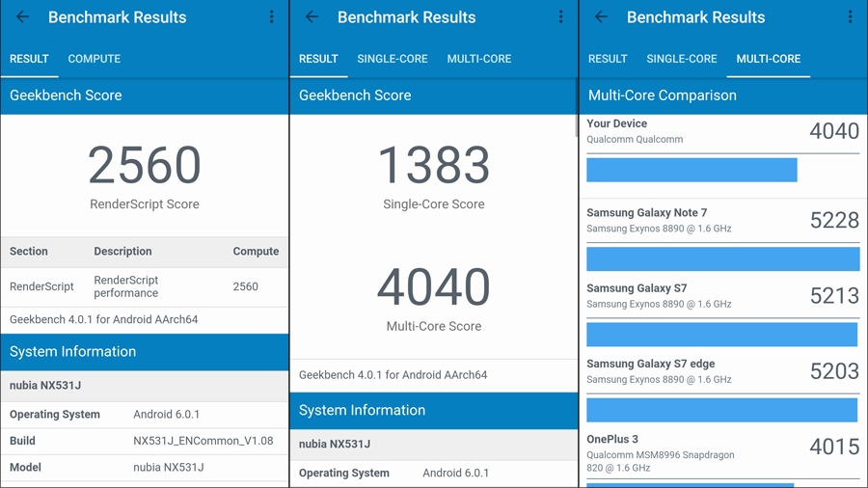Open overflow menu in left RenderScript panel
Image resolution: width=868 pixels, height=488 pixels.
tap(271, 17)
